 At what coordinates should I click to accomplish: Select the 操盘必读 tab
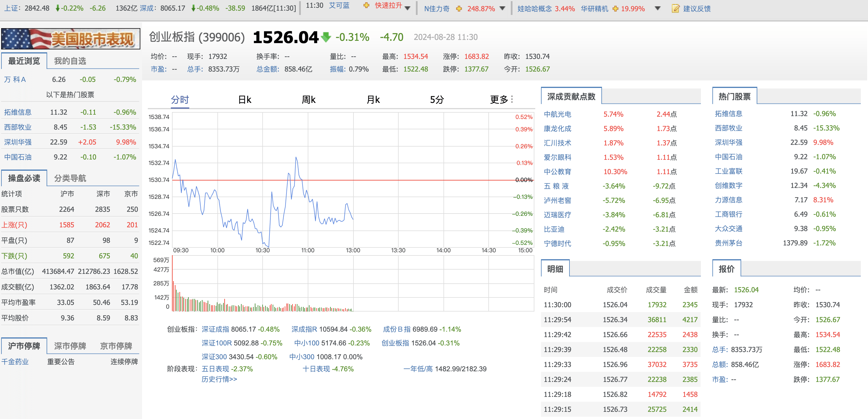click(x=24, y=178)
